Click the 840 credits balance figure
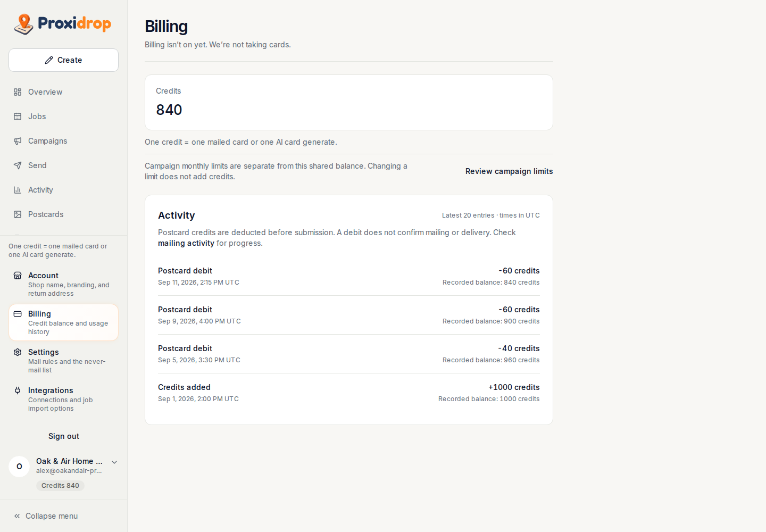766x532 pixels. coord(169,110)
